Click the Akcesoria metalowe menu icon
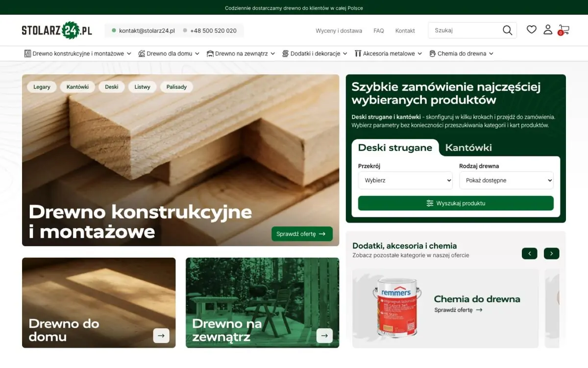The height and width of the screenshot is (368, 588). pyautogui.click(x=358, y=53)
